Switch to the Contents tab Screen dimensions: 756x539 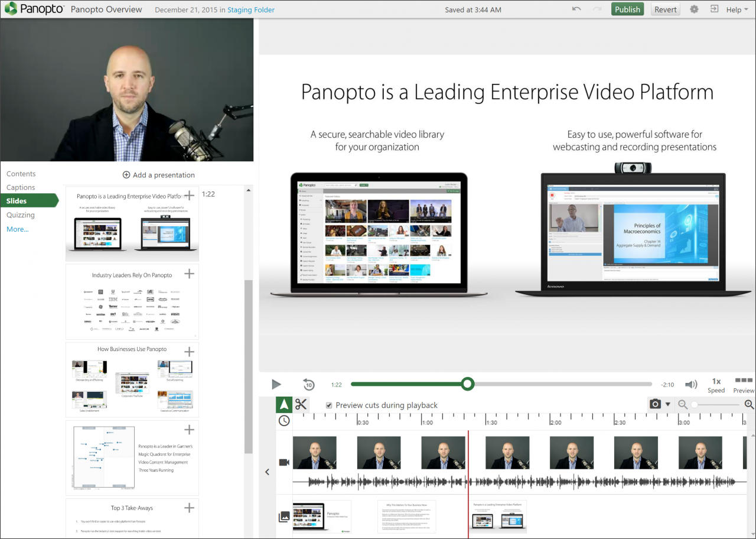(x=21, y=174)
